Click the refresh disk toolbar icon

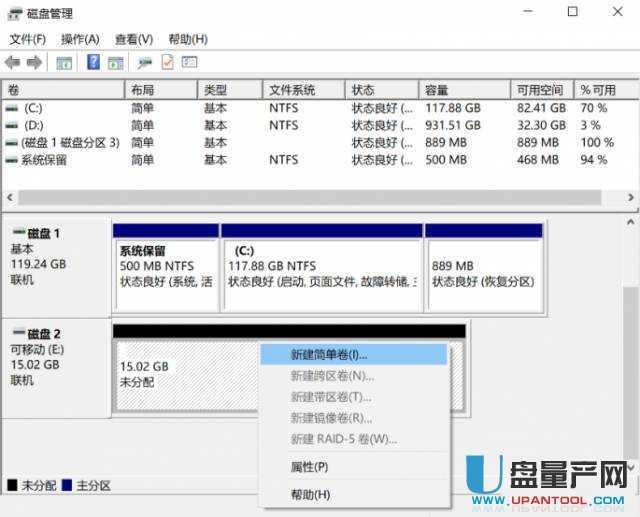coord(145,62)
